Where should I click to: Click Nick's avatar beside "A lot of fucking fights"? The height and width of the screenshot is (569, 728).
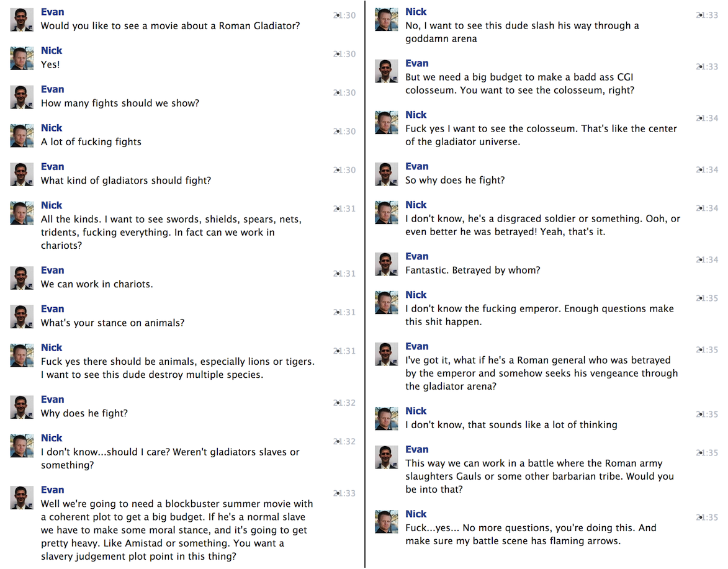click(x=22, y=135)
